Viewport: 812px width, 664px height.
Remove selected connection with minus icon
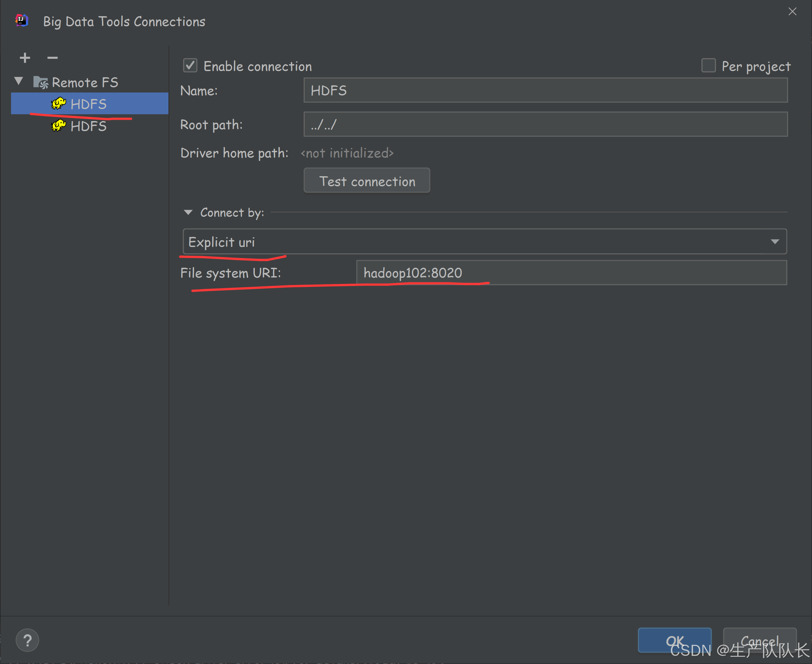(x=52, y=58)
